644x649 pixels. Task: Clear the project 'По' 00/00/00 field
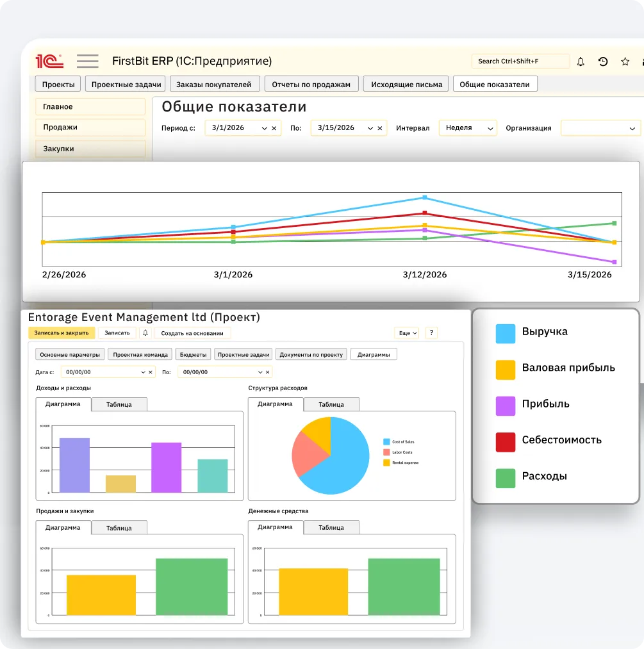point(268,372)
